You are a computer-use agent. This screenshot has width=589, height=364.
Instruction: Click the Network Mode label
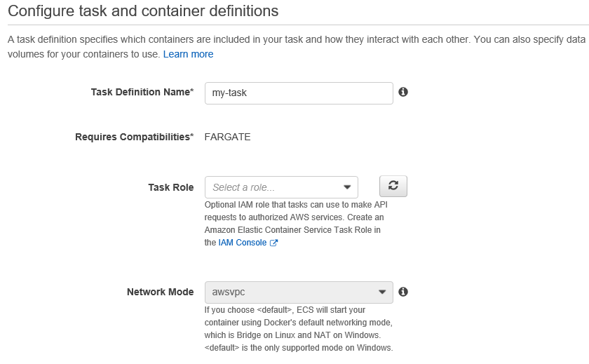[x=160, y=292]
